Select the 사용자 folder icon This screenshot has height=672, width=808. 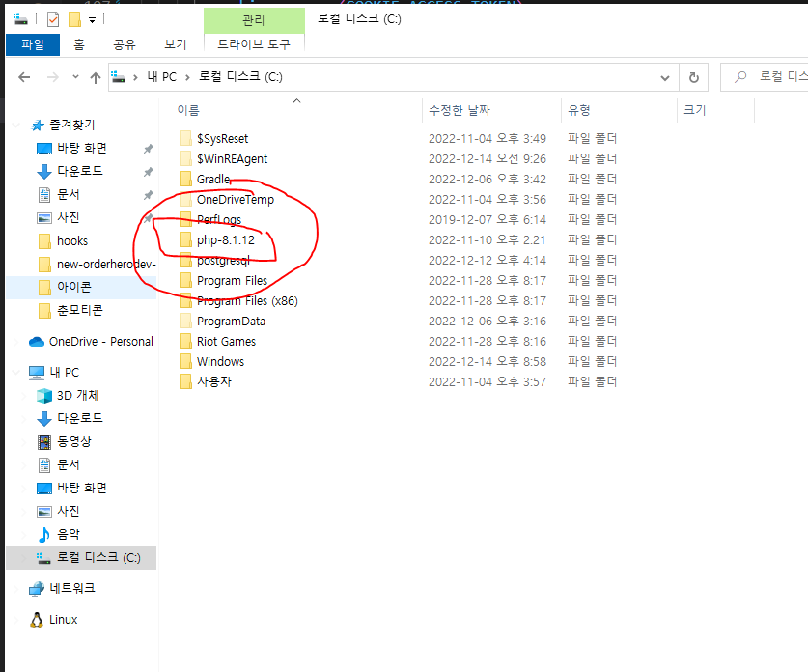[185, 381]
